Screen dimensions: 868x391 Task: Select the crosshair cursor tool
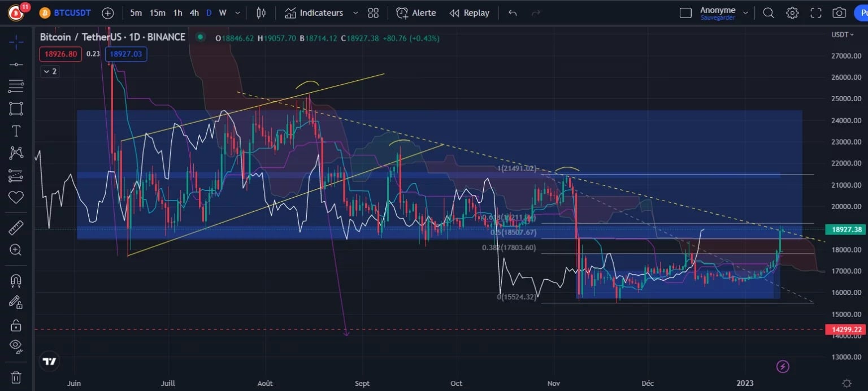point(16,41)
